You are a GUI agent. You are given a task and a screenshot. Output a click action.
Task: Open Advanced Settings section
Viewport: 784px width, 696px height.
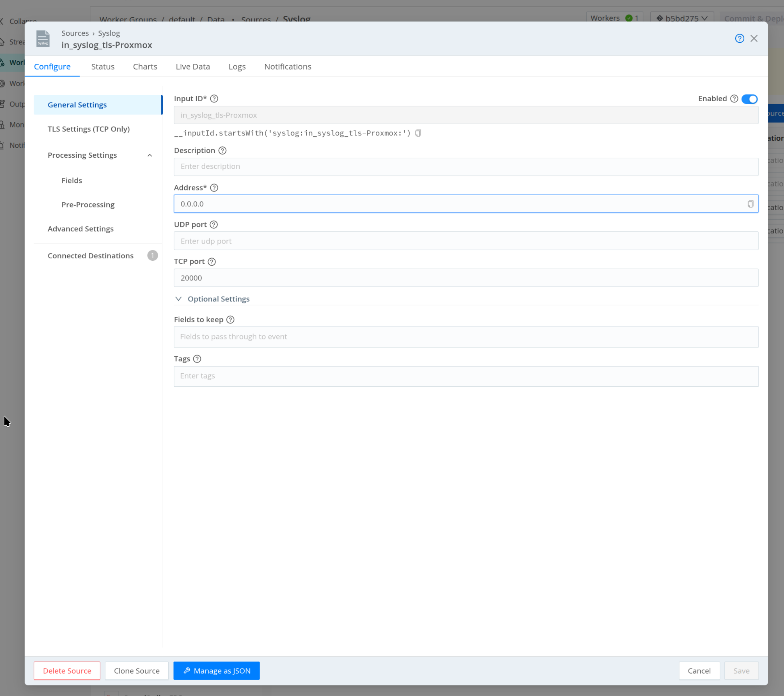[81, 229]
